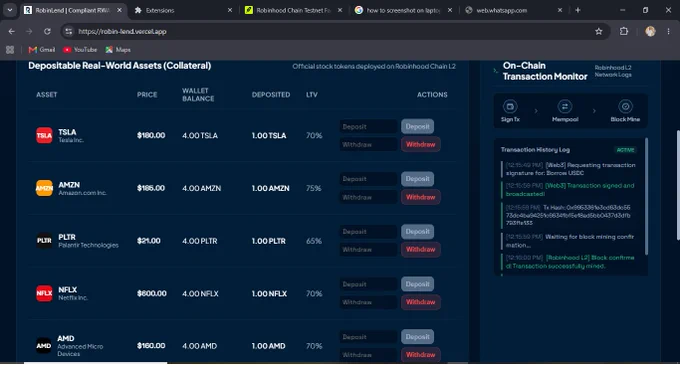This screenshot has width=680, height=365.
Task: Click Deposit button for PLTR
Action: pyautogui.click(x=417, y=231)
